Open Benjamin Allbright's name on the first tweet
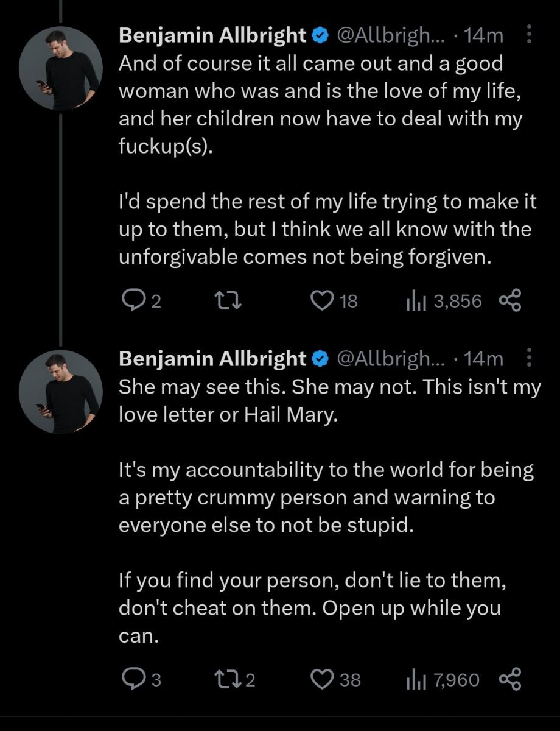The width and height of the screenshot is (560, 731). 212,36
